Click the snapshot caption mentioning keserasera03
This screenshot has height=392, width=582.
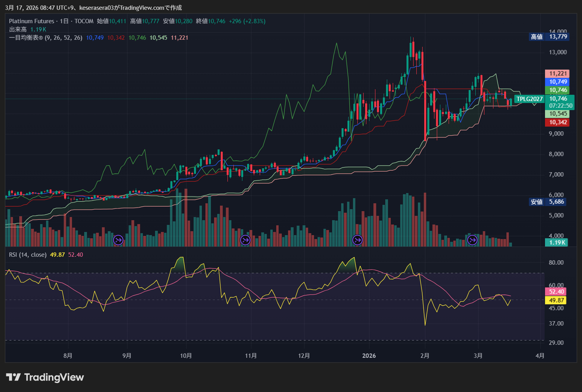click(93, 8)
